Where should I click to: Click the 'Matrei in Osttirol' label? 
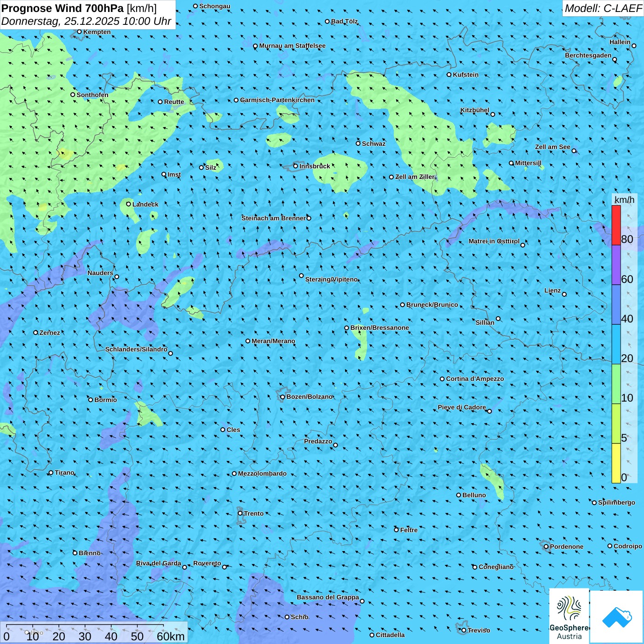click(494, 241)
